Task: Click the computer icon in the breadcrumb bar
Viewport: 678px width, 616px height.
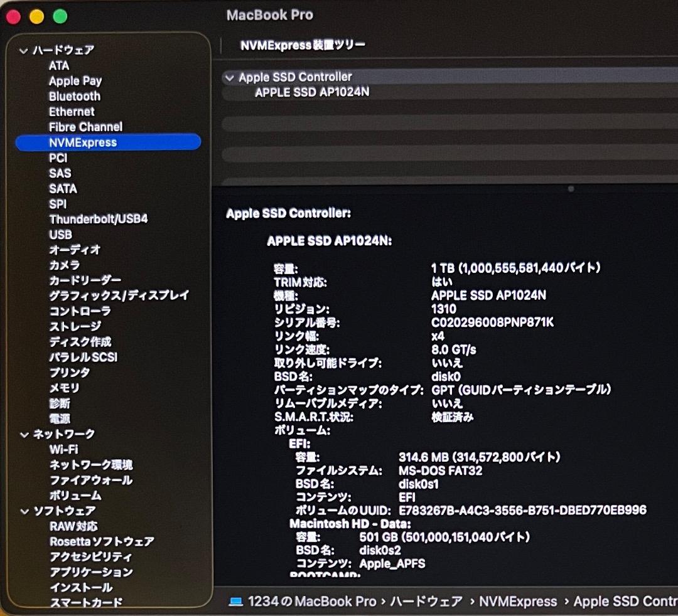Action: (235, 601)
